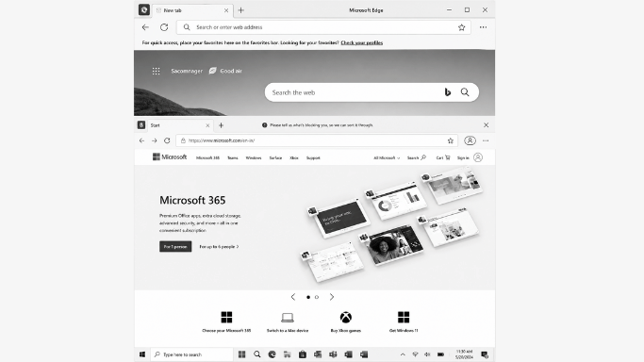The height and width of the screenshot is (362, 644).
Task: Click Back arrow in upper Edge window
Action: coord(145,27)
